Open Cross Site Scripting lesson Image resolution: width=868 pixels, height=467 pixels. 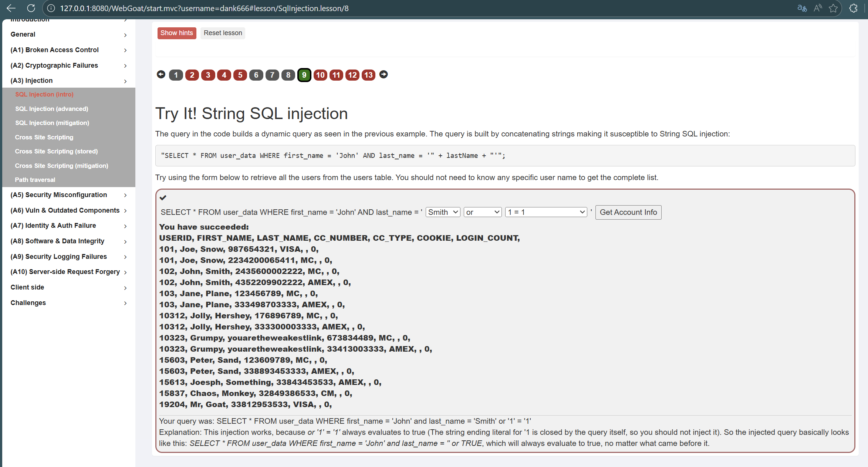(x=44, y=137)
